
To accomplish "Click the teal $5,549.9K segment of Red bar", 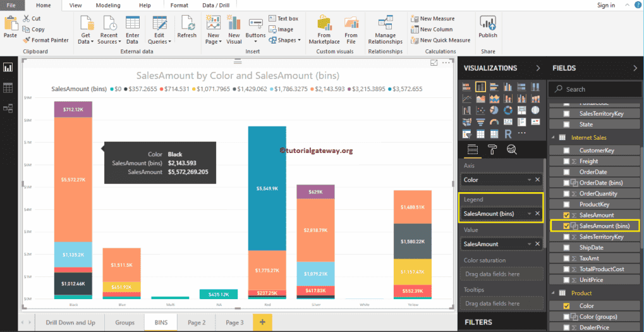I will point(267,188).
